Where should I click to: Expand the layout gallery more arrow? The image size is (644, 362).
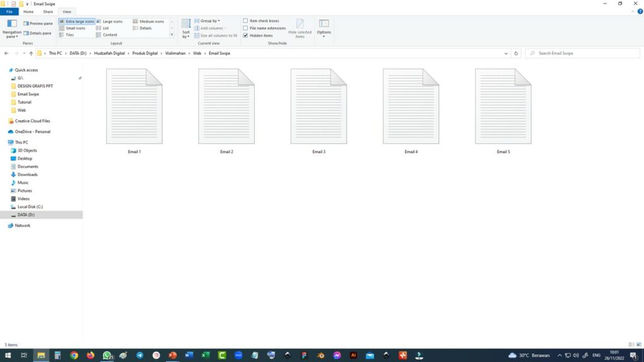click(x=172, y=35)
